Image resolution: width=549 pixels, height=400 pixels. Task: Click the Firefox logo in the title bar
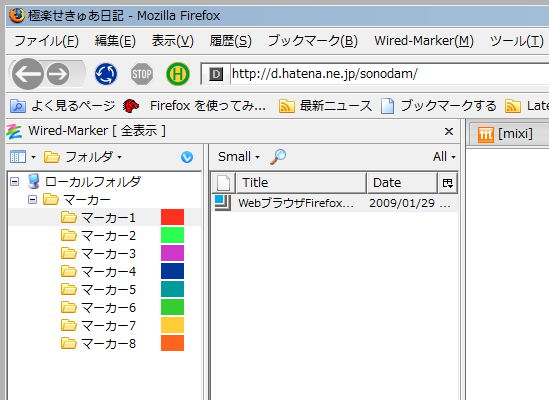(17, 15)
